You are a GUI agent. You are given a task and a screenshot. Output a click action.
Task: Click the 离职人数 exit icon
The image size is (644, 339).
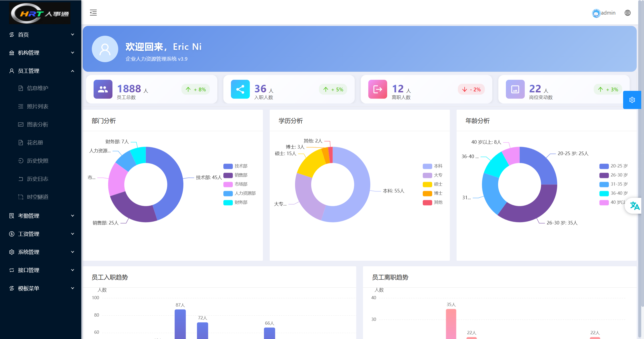378,89
